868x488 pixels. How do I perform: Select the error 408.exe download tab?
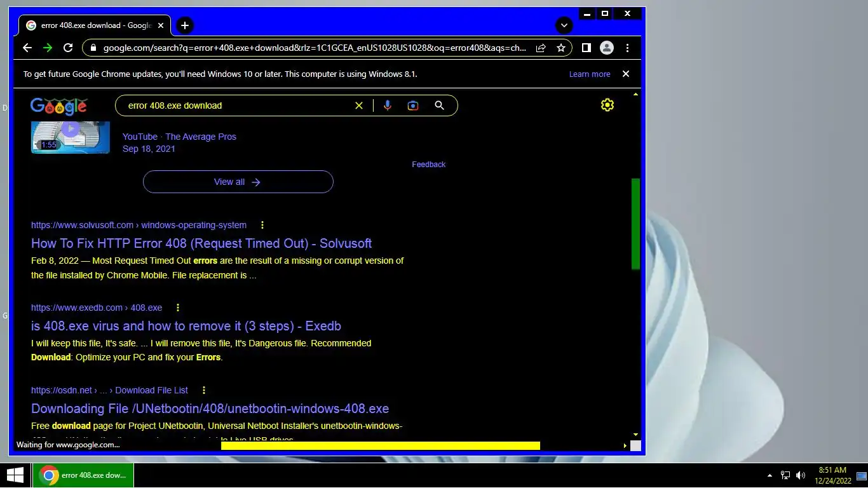(x=95, y=25)
